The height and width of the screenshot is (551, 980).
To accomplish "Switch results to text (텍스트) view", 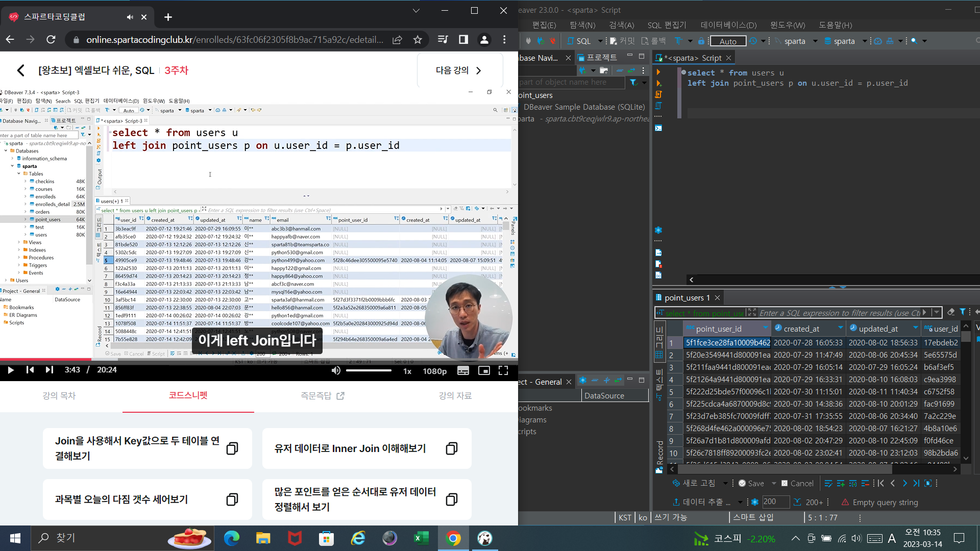I will tap(659, 384).
